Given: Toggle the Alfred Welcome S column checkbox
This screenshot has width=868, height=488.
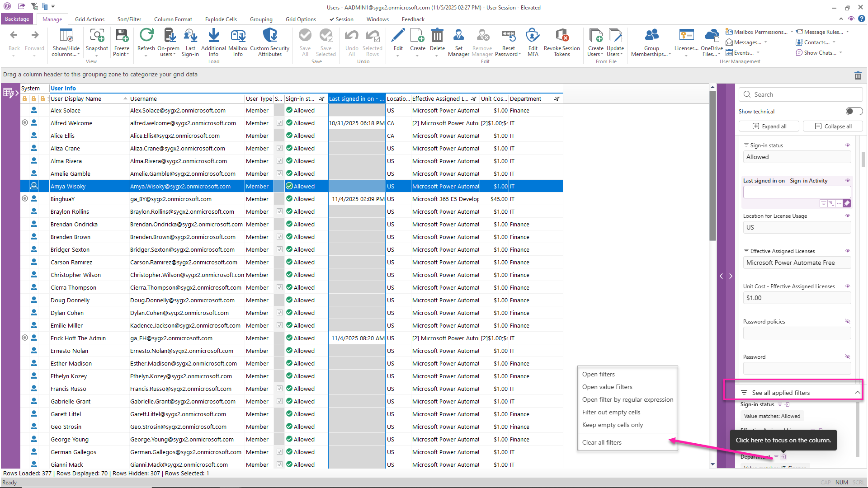Looking at the screenshot, I should tap(279, 123).
